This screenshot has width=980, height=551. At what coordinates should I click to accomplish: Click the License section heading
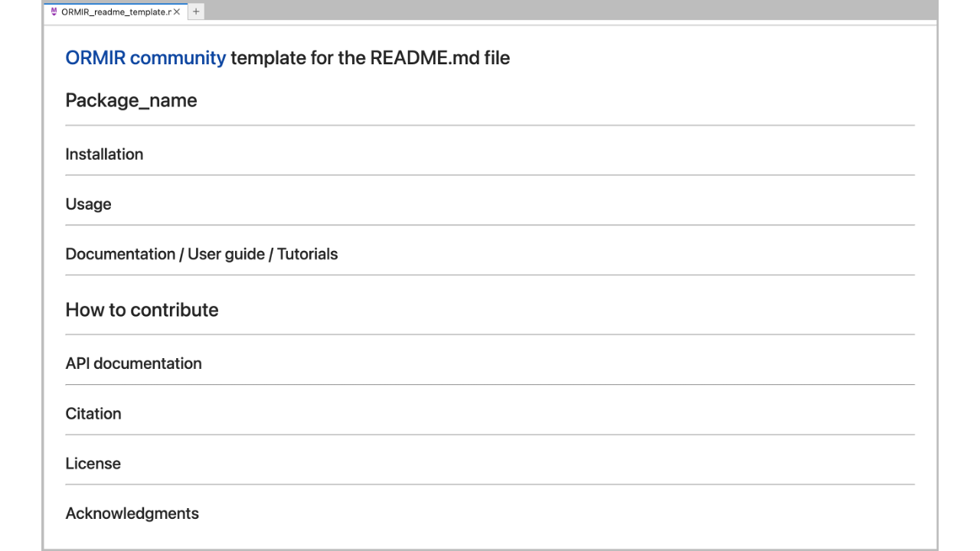tap(93, 464)
